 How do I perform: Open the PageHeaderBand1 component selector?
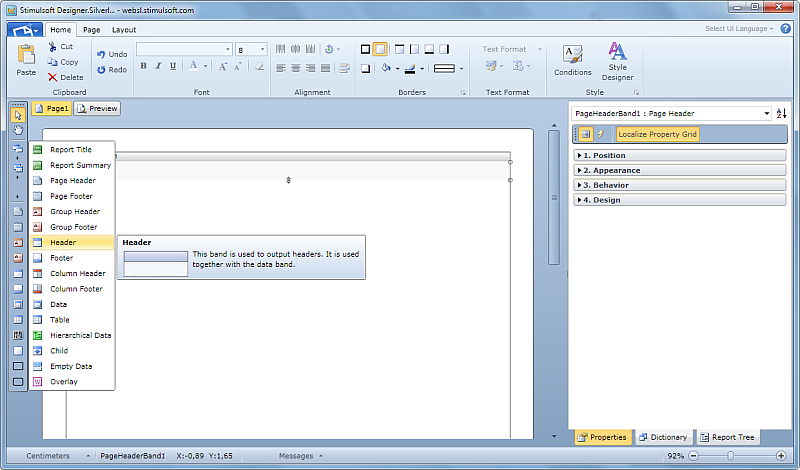coord(671,113)
